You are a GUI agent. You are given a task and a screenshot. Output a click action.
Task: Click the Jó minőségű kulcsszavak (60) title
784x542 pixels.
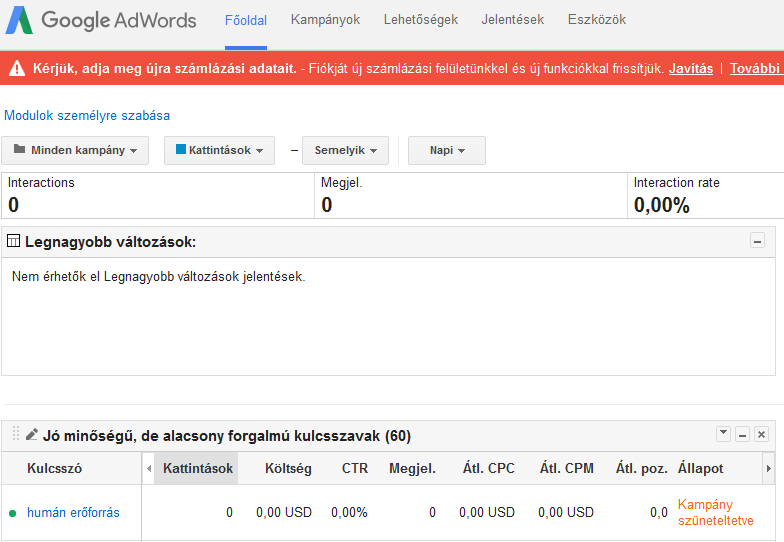pyautogui.click(x=227, y=436)
